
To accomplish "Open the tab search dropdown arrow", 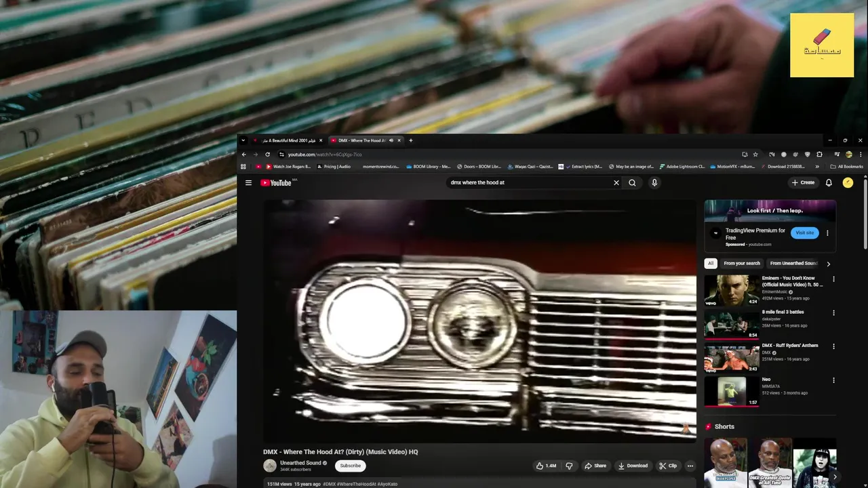I will pyautogui.click(x=243, y=140).
